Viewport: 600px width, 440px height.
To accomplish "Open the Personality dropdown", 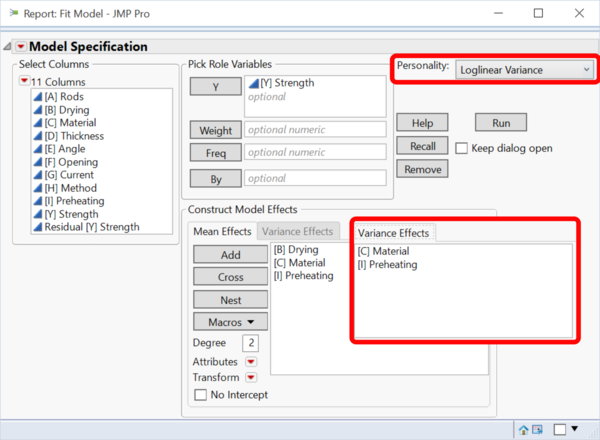I will [x=523, y=69].
